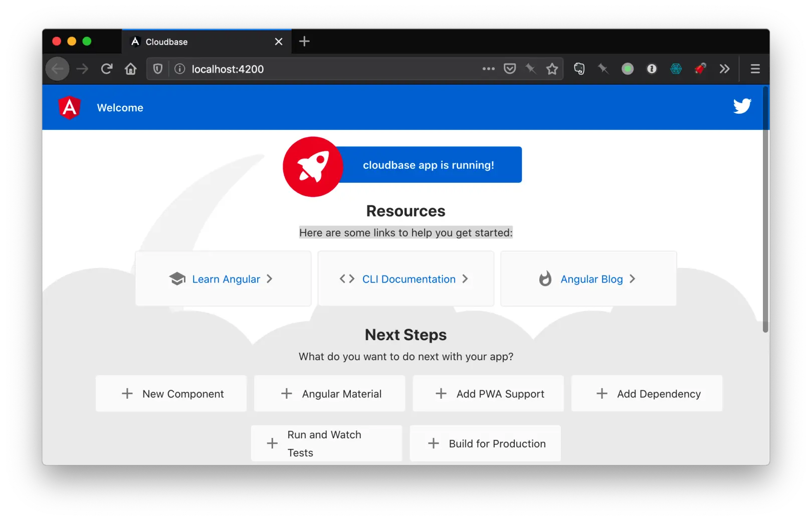This screenshot has width=812, height=521.
Task: Click the 'cloudbase app is running!' banner
Action: click(x=429, y=165)
